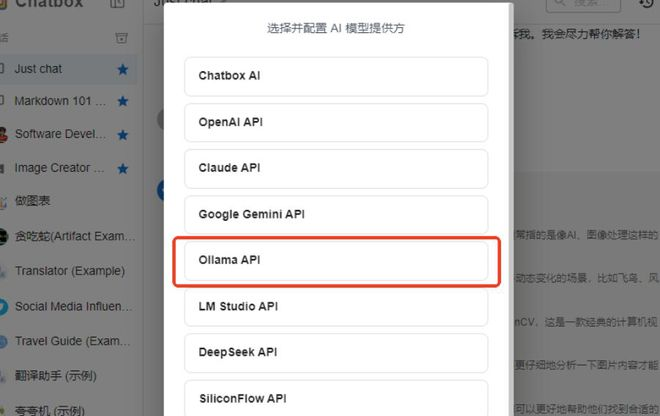This screenshot has width=660, height=416.
Task: Select DeepSeek API provider
Action: tap(336, 353)
